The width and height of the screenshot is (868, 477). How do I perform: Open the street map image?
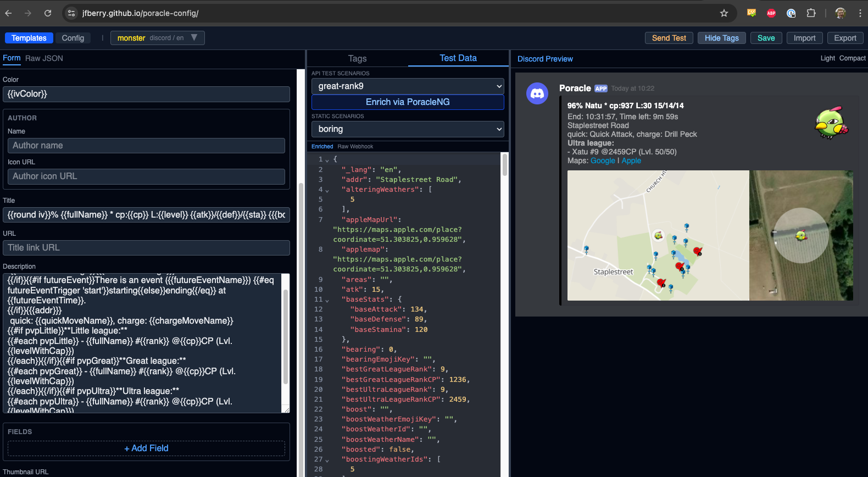coord(658,235)
